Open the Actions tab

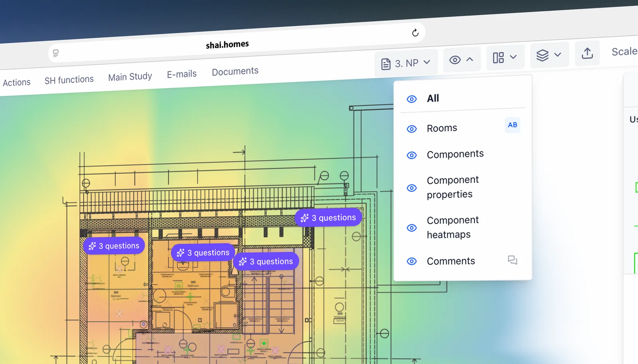coord(16,82)
